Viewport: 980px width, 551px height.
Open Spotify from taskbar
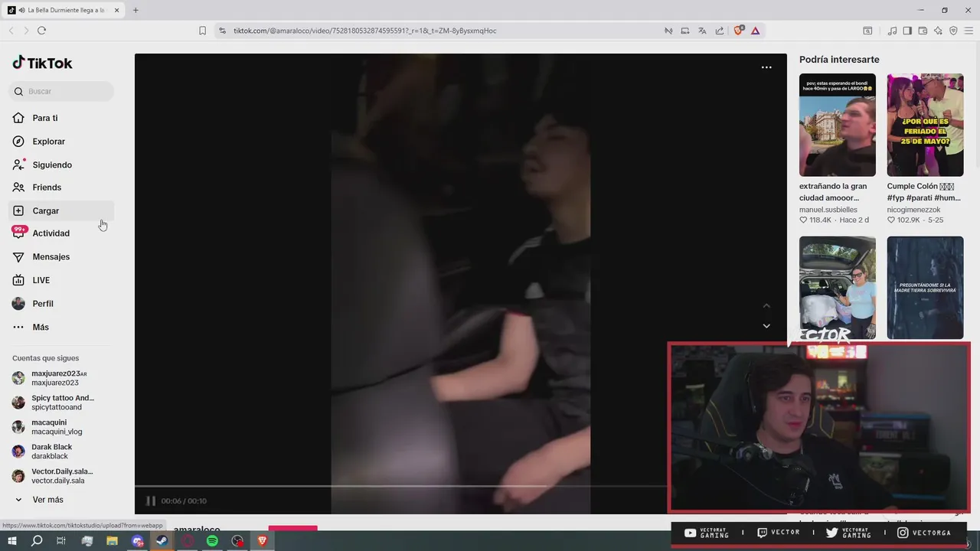(x=212, y=541)
